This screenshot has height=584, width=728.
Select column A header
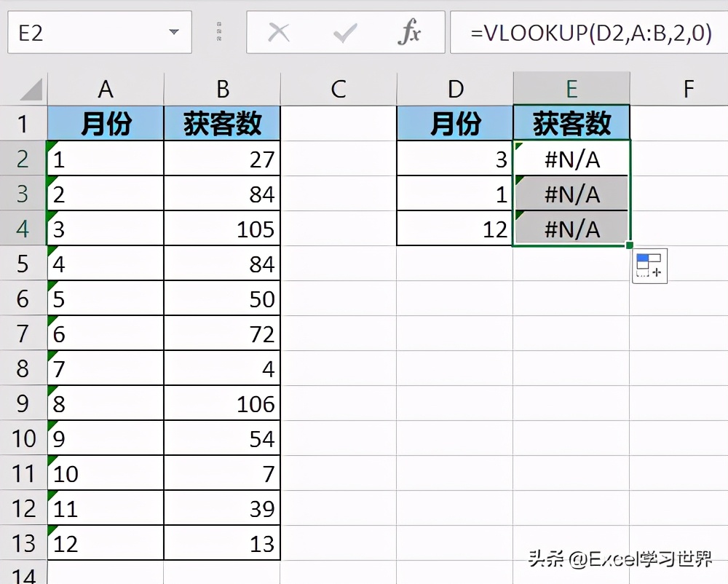tap(106, 89)
